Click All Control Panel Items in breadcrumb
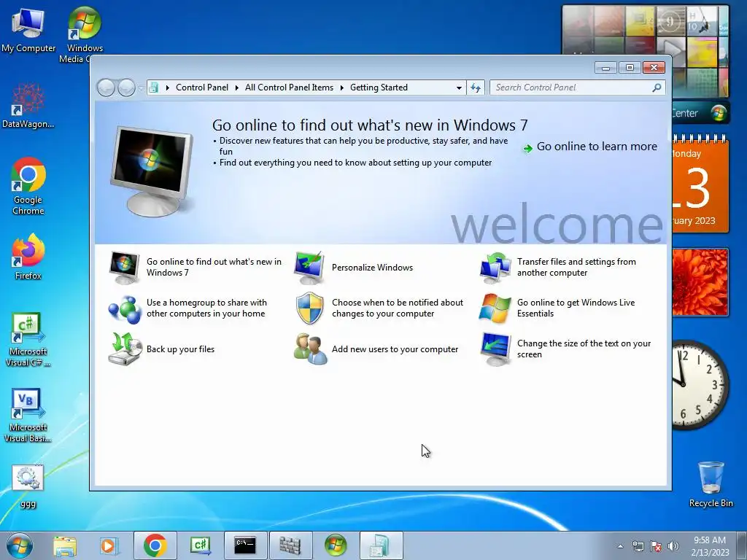This screenshot has width=747, height=560. [289, 87]
